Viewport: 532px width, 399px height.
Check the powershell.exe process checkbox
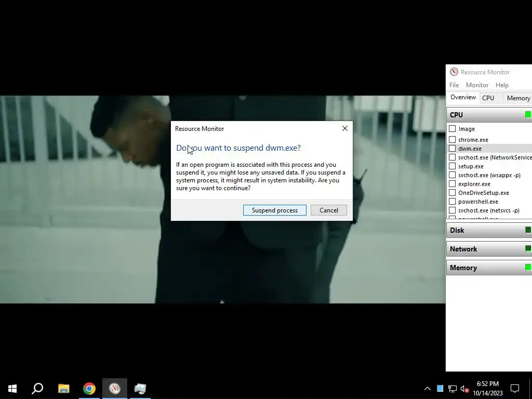click(453, 201)
